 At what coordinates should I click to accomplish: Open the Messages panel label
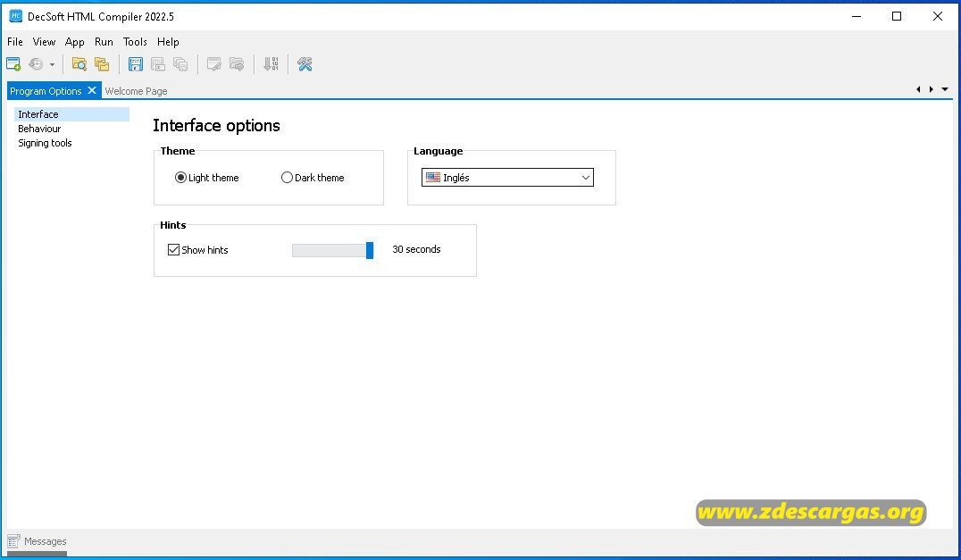[46, 541]
